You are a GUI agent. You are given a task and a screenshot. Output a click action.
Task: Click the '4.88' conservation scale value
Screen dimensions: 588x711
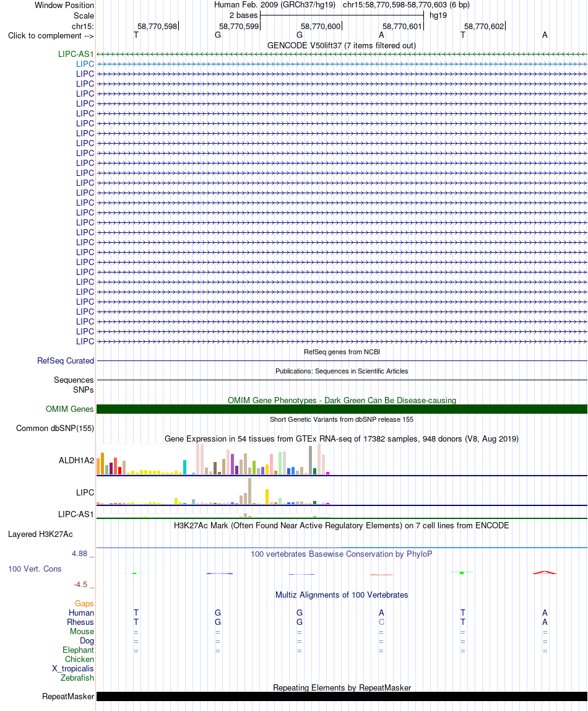coord(80,554)
